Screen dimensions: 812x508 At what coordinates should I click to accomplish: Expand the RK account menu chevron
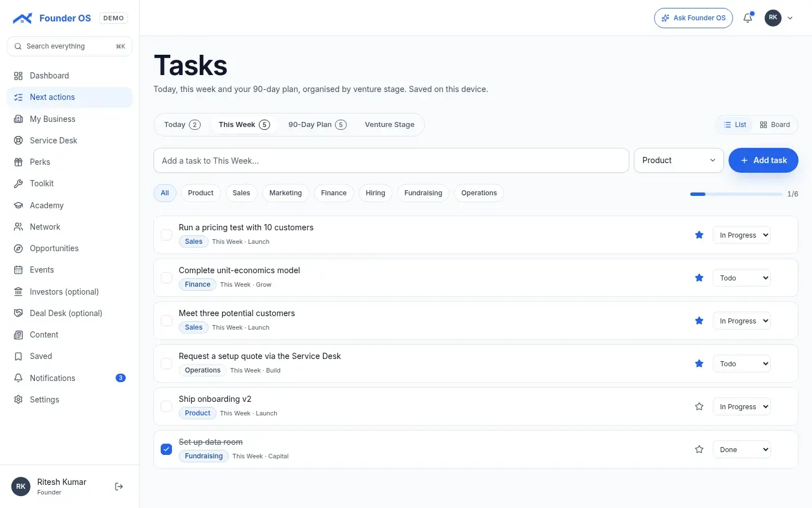[x=790, y=18]
